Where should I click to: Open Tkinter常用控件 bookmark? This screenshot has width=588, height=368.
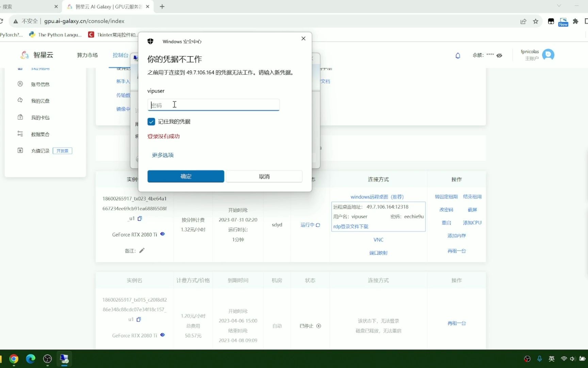(113, 35)
